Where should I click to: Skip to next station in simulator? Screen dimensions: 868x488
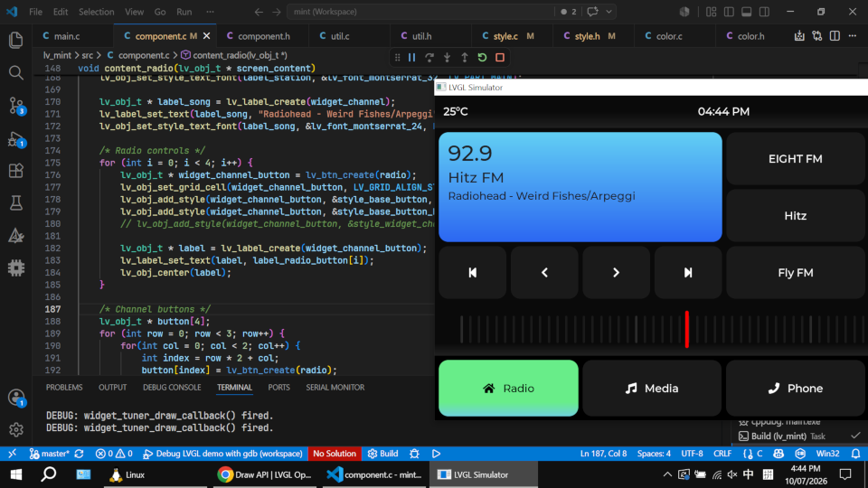coord(688,273)
